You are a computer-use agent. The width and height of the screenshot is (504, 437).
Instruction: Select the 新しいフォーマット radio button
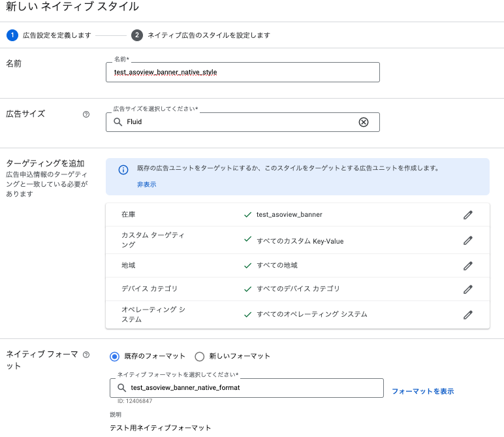point(200,357)
